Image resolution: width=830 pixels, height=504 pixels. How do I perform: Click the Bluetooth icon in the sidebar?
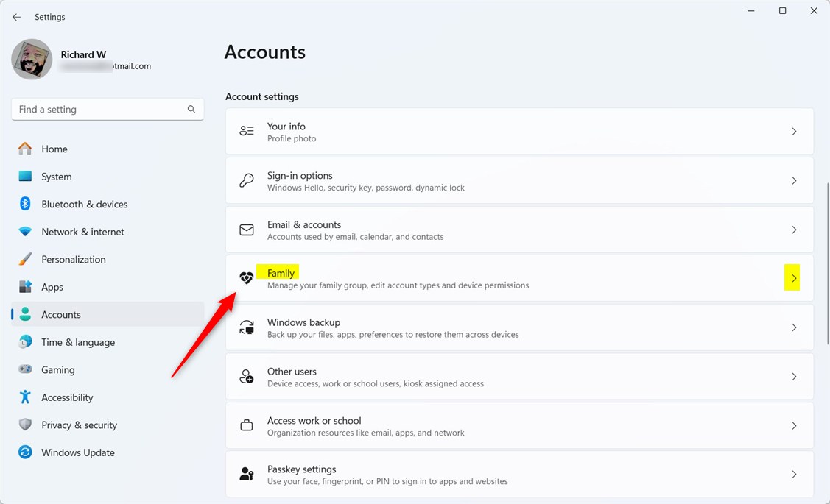point(25,204)
